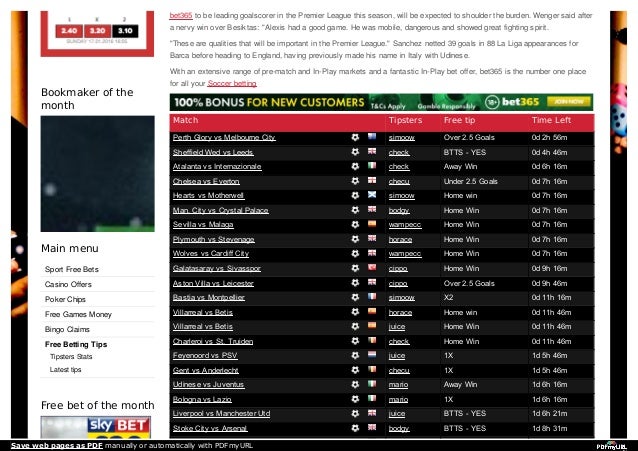
Task: View tipster mario in Udinese vs Juventus row
Action: 398,385
